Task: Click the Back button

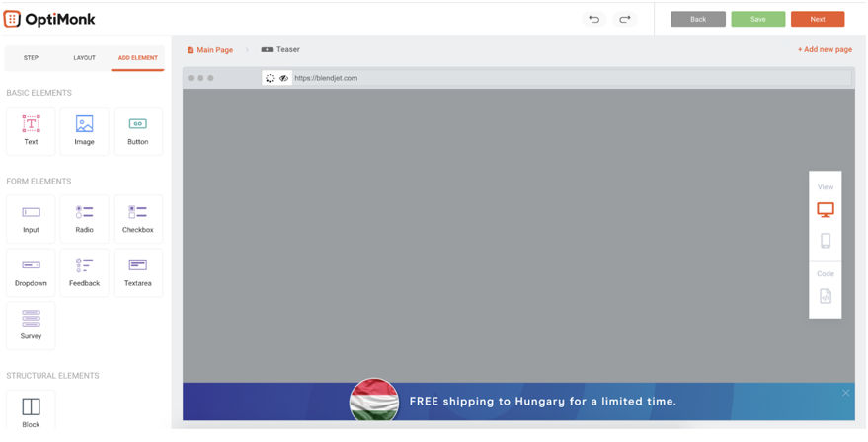Action: pyautogui.click(x=698, y=19)
